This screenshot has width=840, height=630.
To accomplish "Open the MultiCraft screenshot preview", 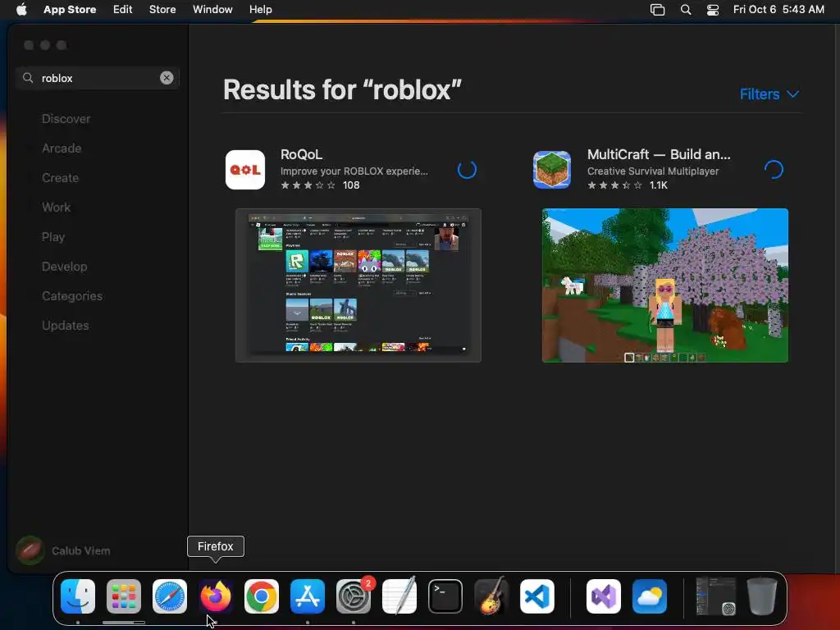I will [664, 285].
